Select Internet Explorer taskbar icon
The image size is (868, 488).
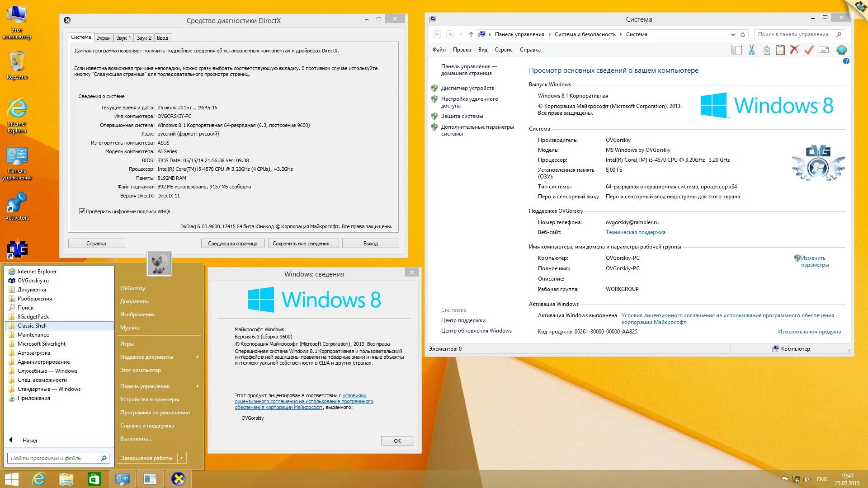(x=39, y=479)
